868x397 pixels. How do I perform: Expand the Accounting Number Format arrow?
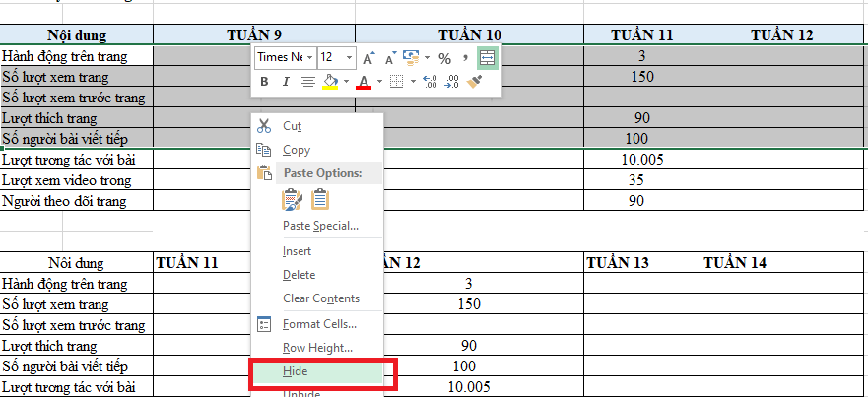(427, 57)
